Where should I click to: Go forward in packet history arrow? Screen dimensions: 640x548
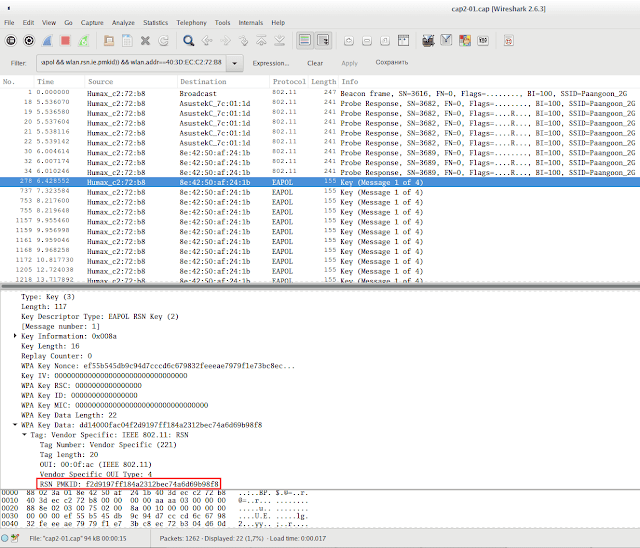(x=225, y=40)
